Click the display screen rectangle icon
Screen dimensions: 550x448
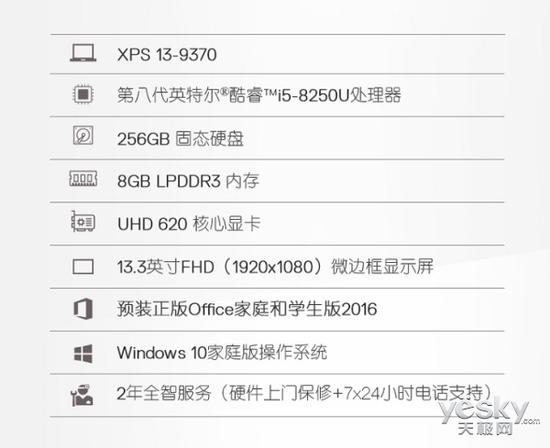tap(83, 267)
